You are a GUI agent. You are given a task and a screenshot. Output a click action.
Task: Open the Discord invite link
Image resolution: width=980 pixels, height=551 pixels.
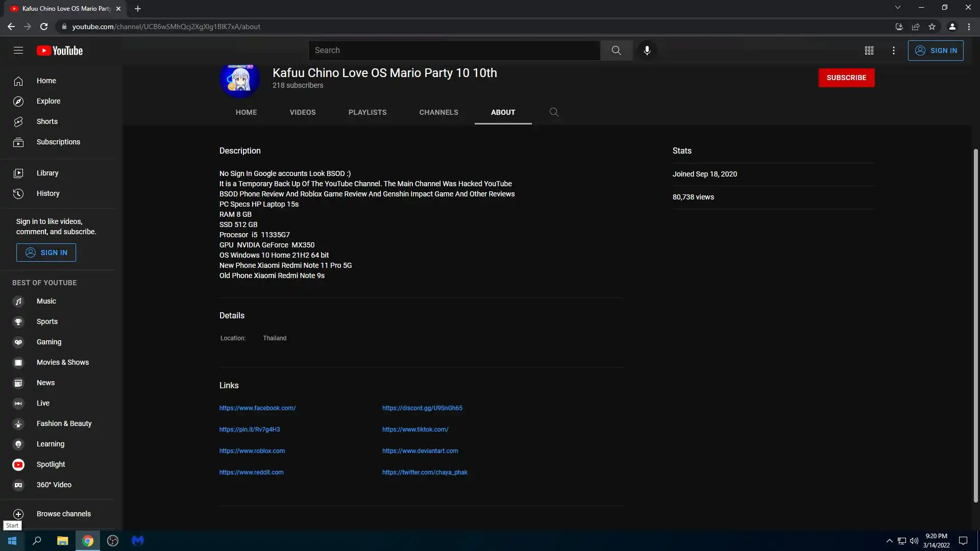pyautogui.click(x=422, y=408)
